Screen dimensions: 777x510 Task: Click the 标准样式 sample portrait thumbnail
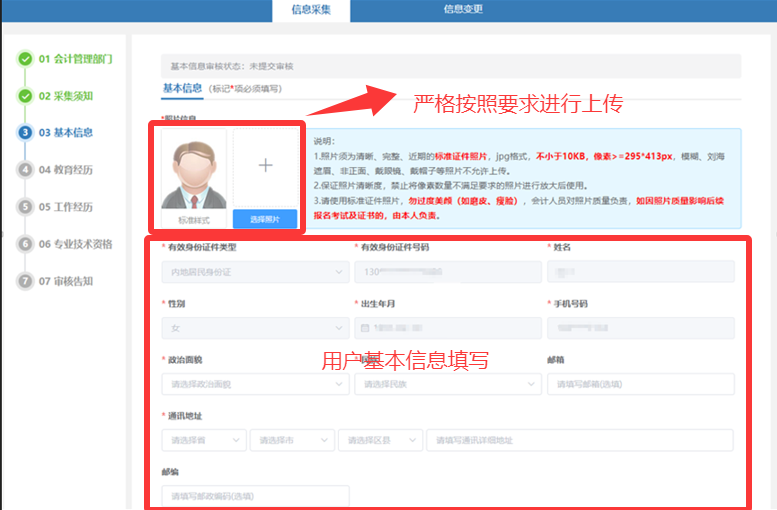click(194, 174)
